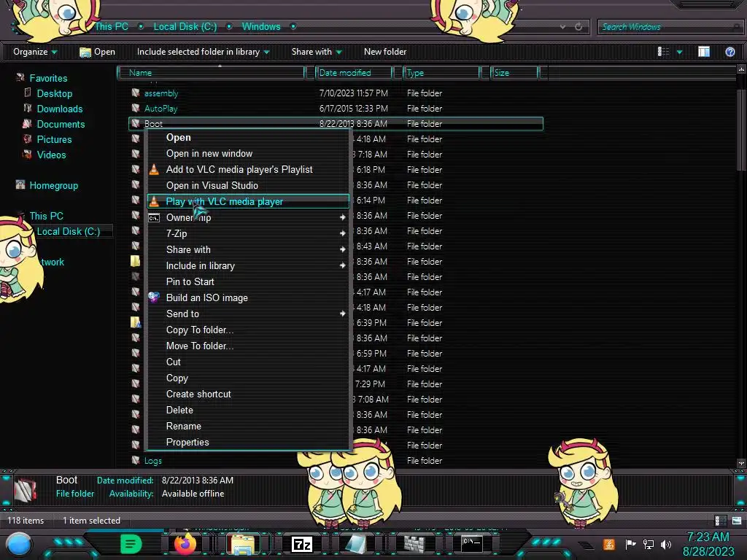Sort by the Type column header
The height and width of the screenshot is (560, 747).
pos(441,73)
